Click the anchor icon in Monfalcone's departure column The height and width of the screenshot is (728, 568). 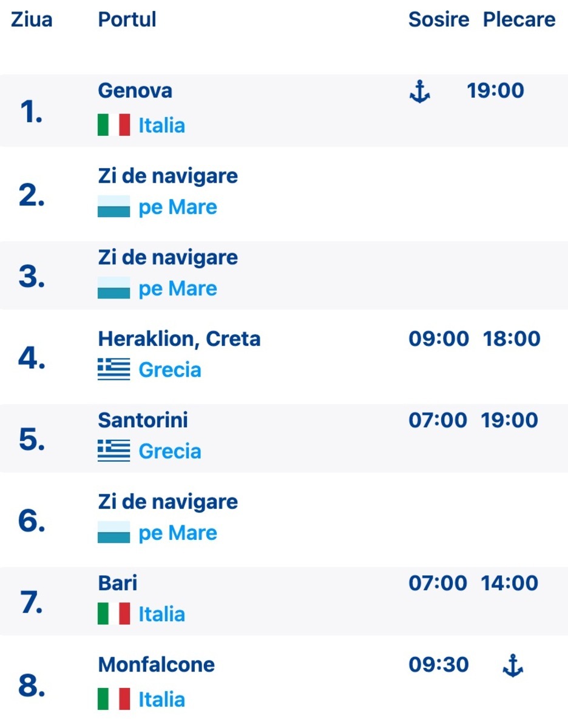click(513, 667)
